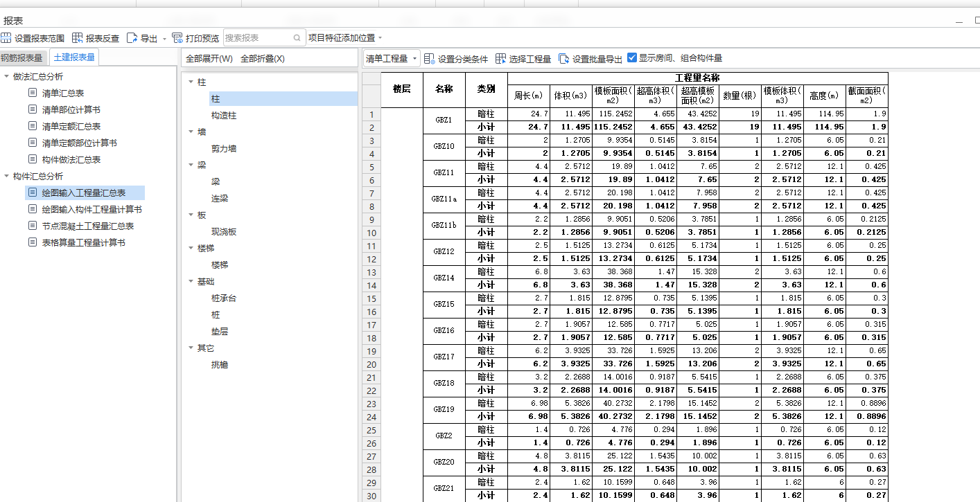
Task: Click the document icon beside 构件做法汇总表
Action: [32, 159]
